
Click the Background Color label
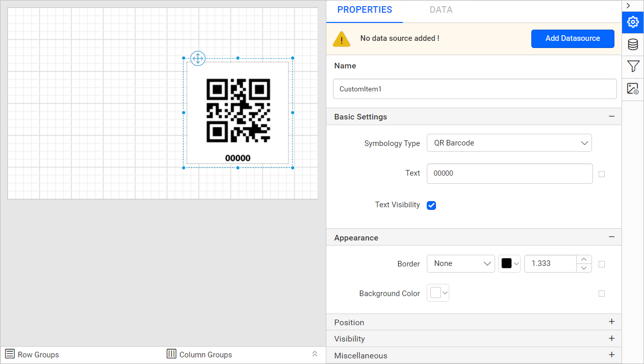coord(390,294)
